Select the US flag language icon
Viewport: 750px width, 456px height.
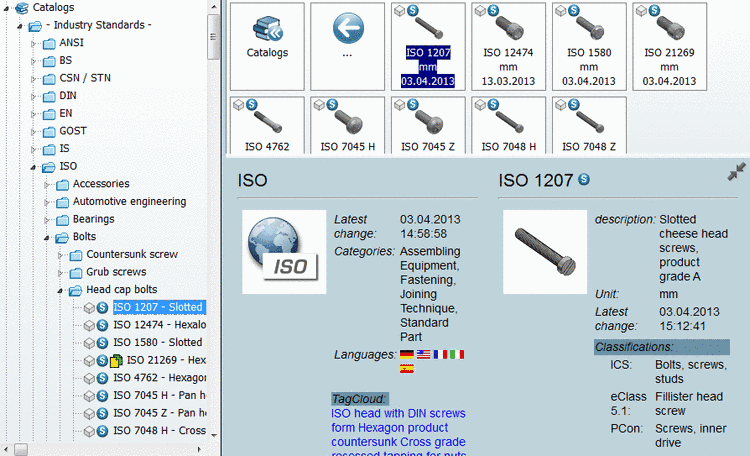423,355
